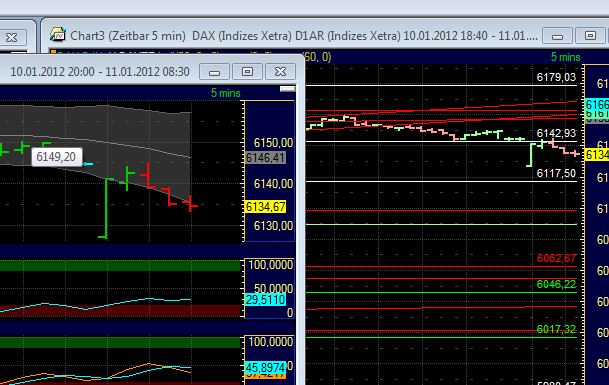This screenshot has width=609, height=385.
Task: Click the 10.01.2012 20:00 - 11.01.2012 08:30 title
Action: 100,72
